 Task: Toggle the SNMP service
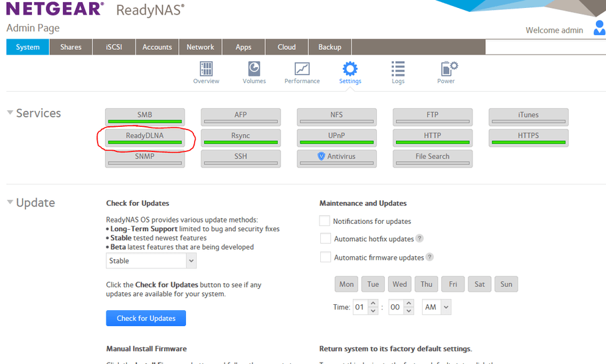[145, 159]
